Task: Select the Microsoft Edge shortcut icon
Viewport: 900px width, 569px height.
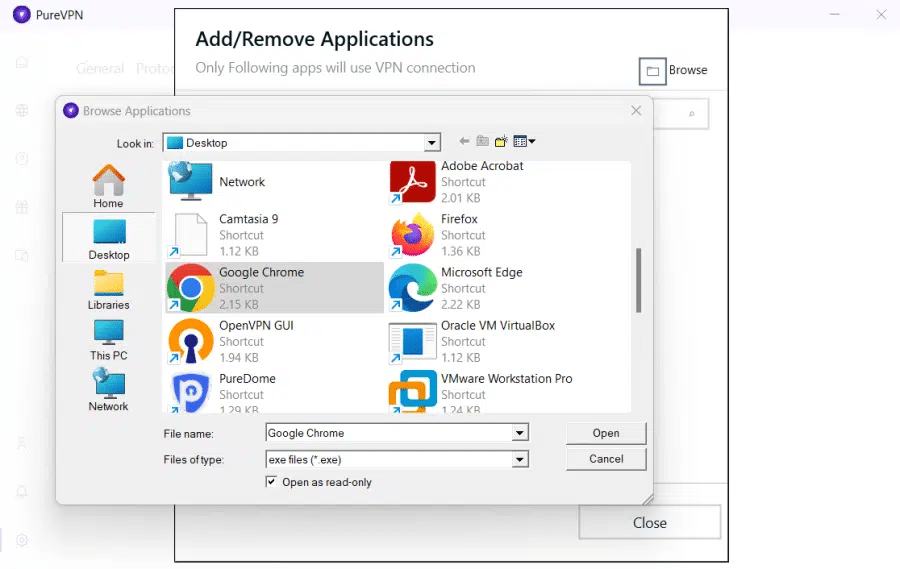Action: pyautogui.click(x=412, y=288)
